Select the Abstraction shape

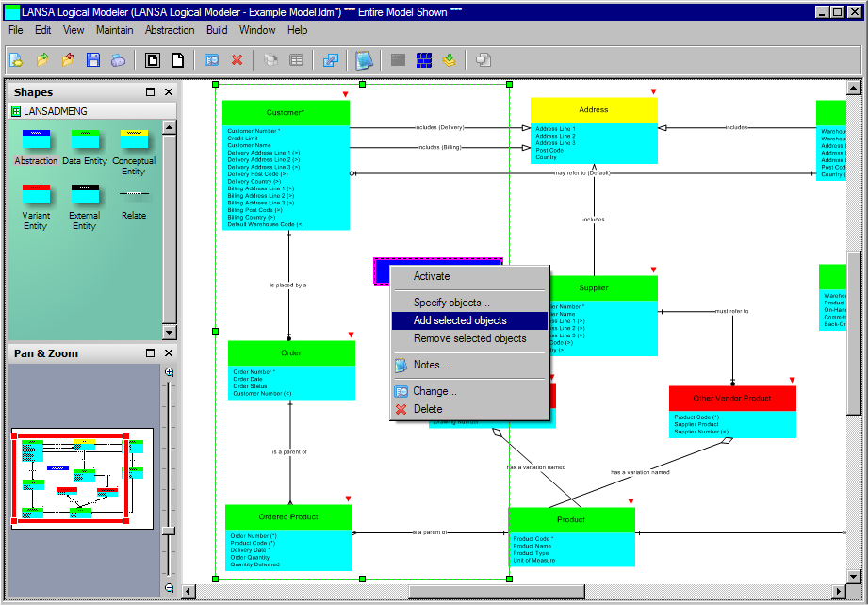(x=36, y=148)
